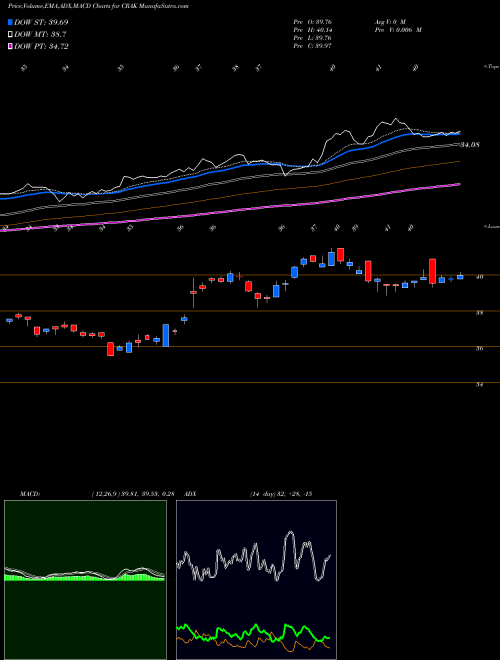Click the 'Pre L: 39.76' value
This screenshot has width=500, height=660.
click(x=313, y=38)
